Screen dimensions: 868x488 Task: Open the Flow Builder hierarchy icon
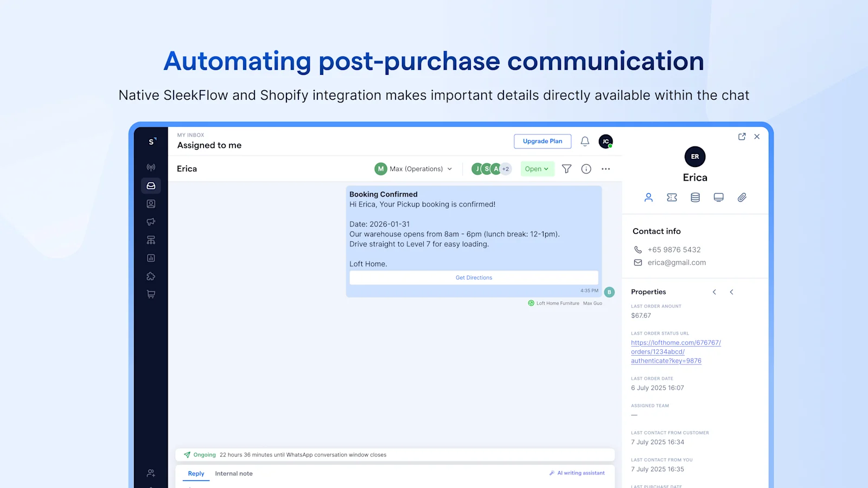click(151, 240)
